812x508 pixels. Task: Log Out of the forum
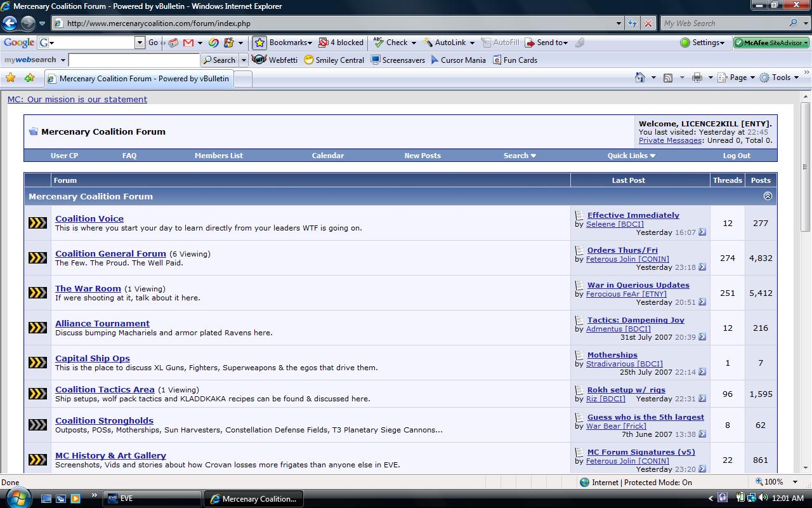(x=737, y=156)
